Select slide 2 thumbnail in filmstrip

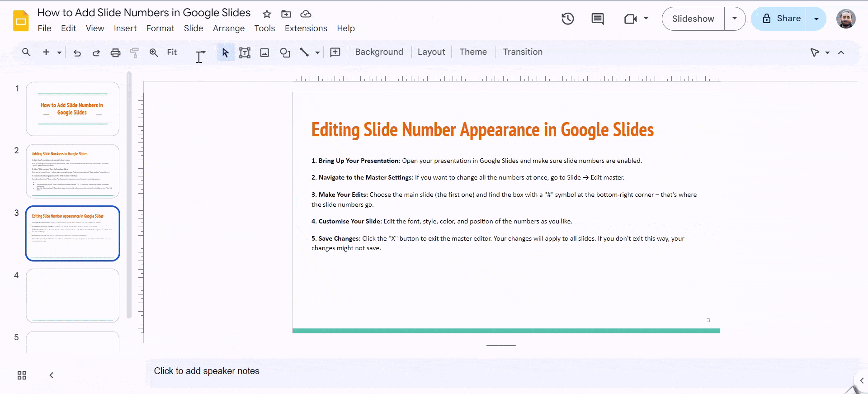pyautogui.click(x=72, y=171)
